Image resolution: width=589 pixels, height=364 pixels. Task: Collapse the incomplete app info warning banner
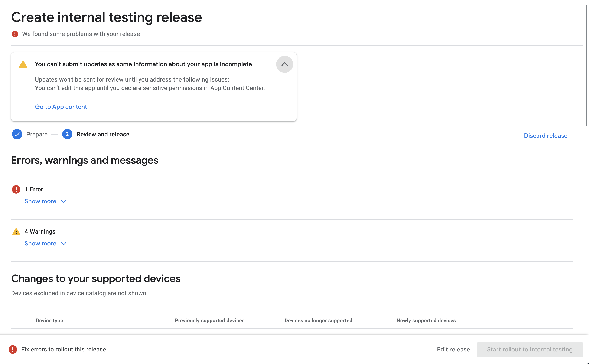(284, 64)
